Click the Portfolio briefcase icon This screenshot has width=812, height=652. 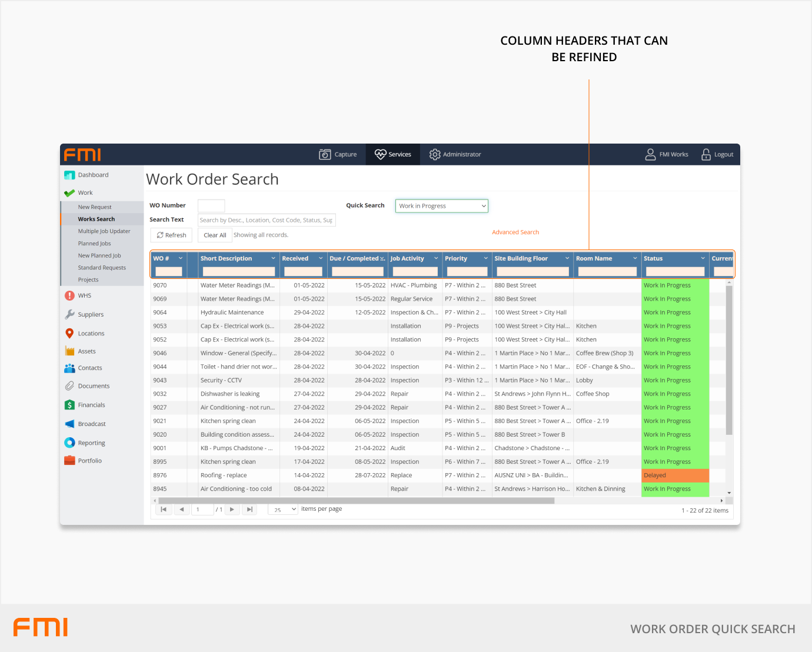pos(69,461)
